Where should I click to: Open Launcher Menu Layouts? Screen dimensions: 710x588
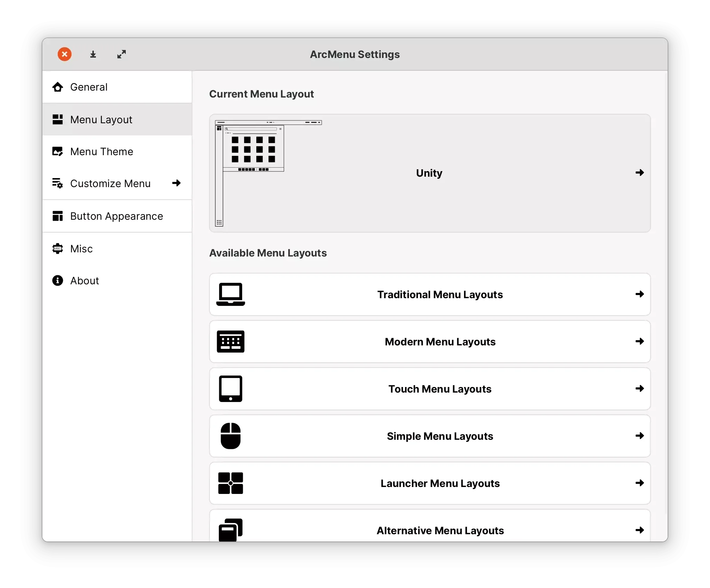point(430,483)
